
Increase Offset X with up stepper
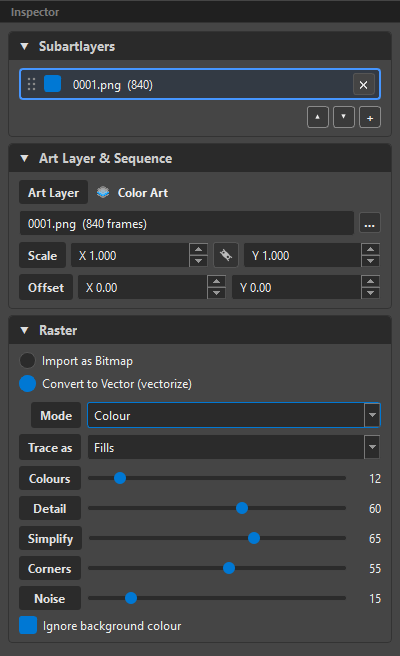(216, 281)
